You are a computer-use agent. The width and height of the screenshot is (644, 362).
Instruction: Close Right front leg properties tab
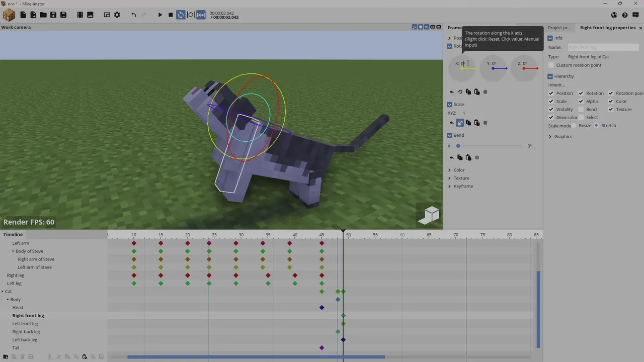click(640, 28)
